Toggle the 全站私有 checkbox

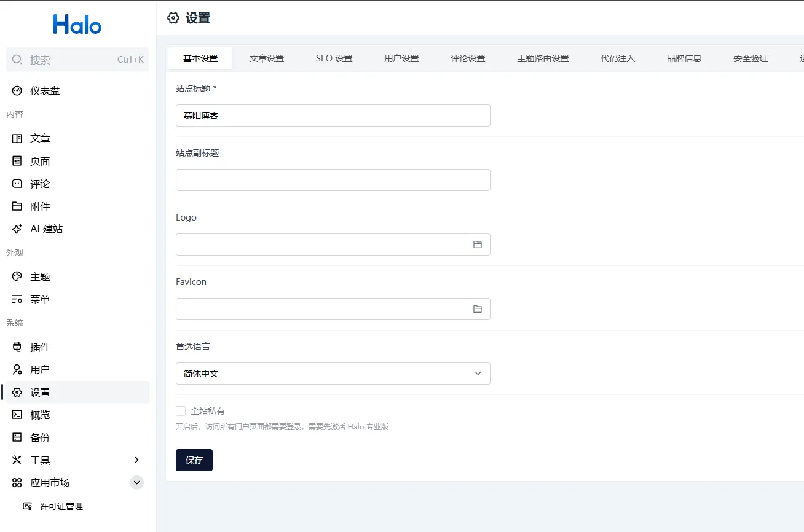point(181,411)
